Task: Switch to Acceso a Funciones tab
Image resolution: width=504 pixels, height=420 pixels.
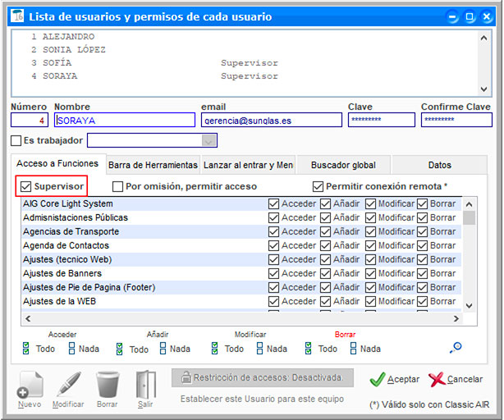Action: pyautogui.click(x=57, y=164)
